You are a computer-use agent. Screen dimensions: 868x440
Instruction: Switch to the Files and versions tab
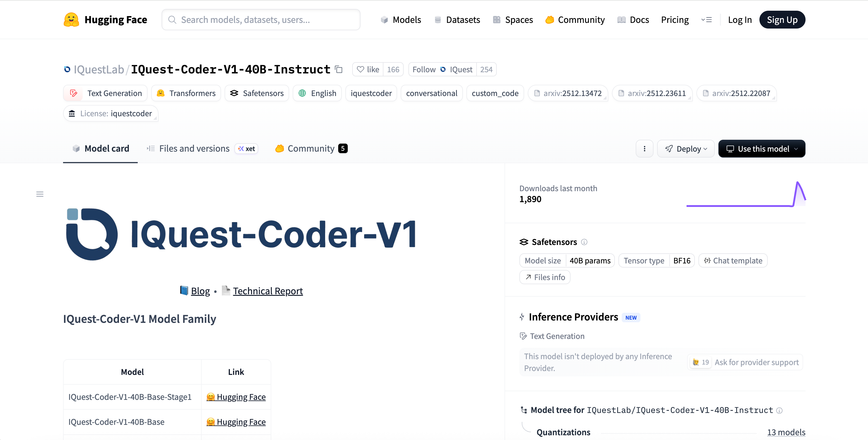(194, 148)
